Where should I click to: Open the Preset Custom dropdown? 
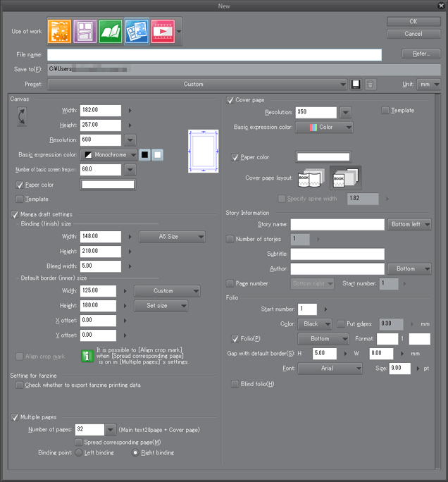tap(197, 85)
